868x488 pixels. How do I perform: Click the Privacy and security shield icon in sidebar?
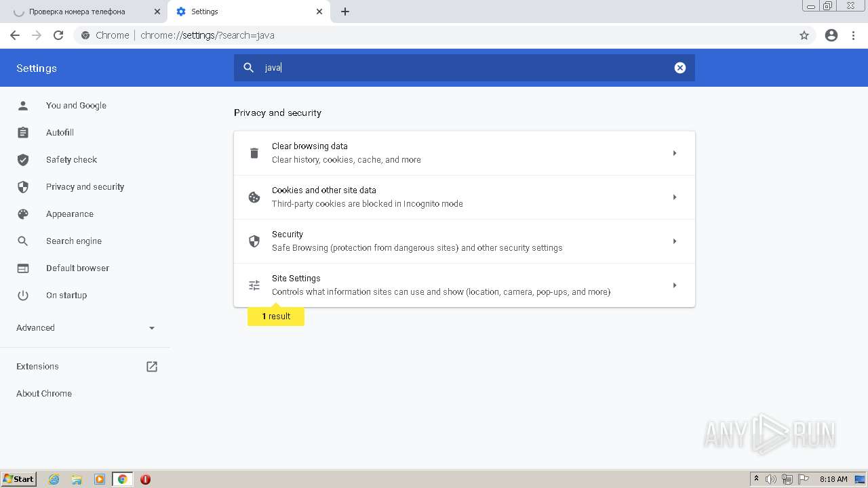[x=23, y=187]
